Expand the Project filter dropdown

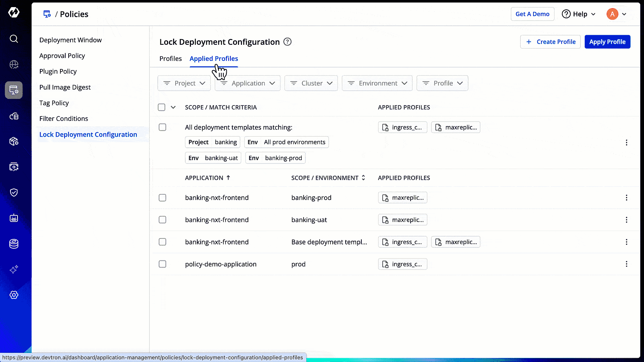coord(184,83)
